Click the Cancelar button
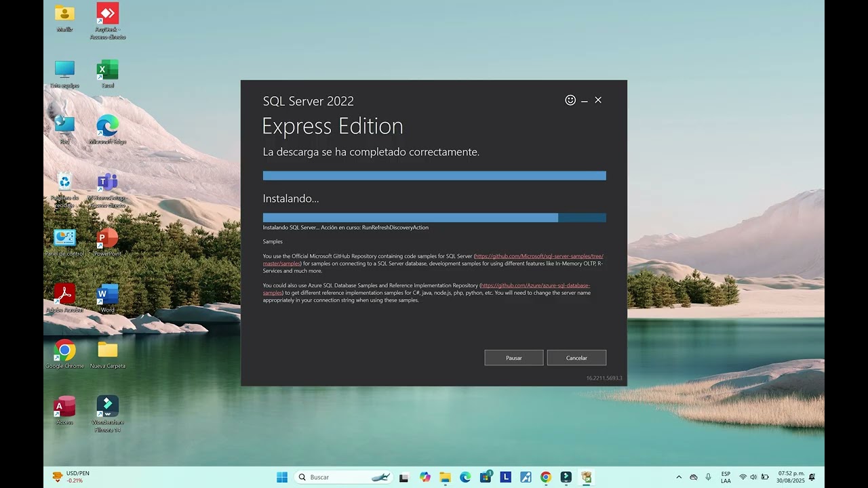The height and width of the screenshot is (488, 868). [x=576, y=358]
